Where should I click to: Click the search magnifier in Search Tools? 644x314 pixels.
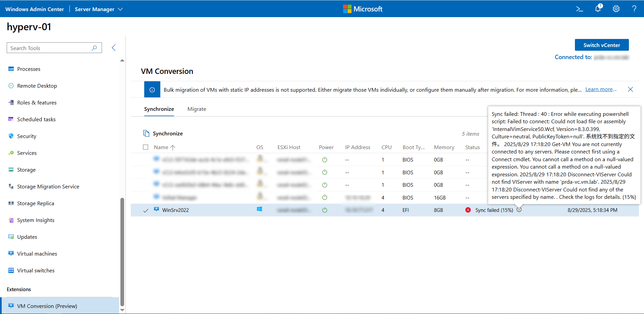coord(94,48)
